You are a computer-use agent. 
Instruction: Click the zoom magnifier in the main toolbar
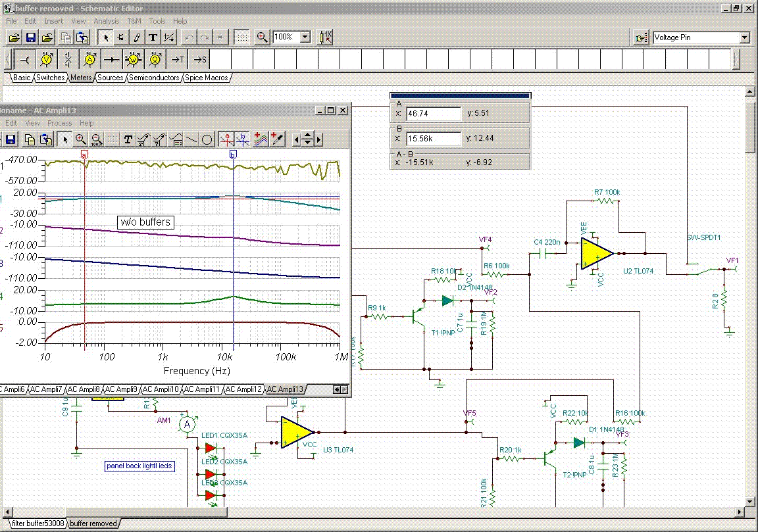262,37
